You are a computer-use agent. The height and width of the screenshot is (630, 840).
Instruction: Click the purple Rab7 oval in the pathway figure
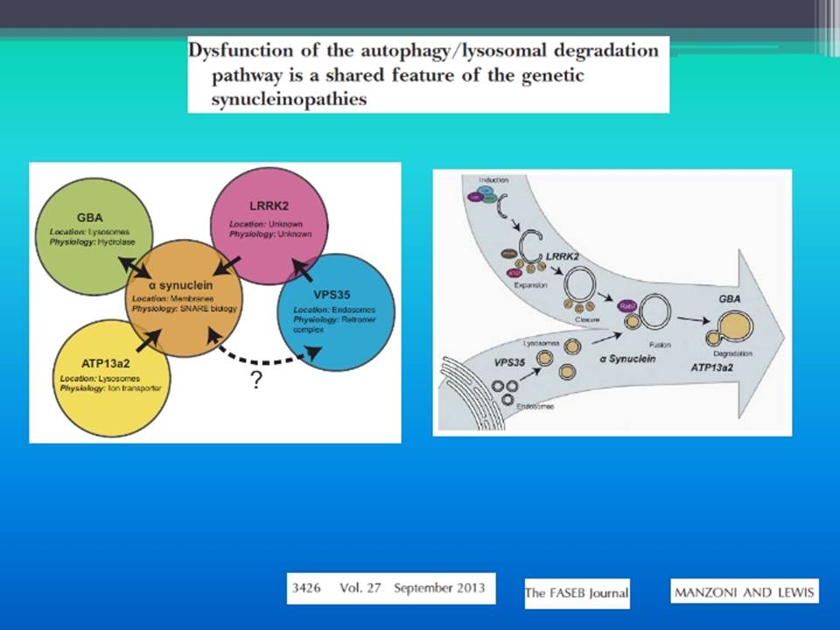coord(627,306)
